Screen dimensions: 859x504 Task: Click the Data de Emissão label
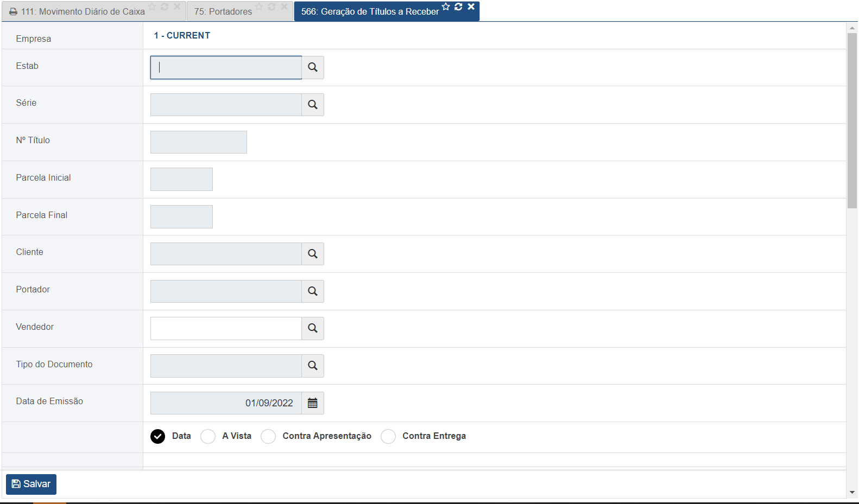click(49, 401)
